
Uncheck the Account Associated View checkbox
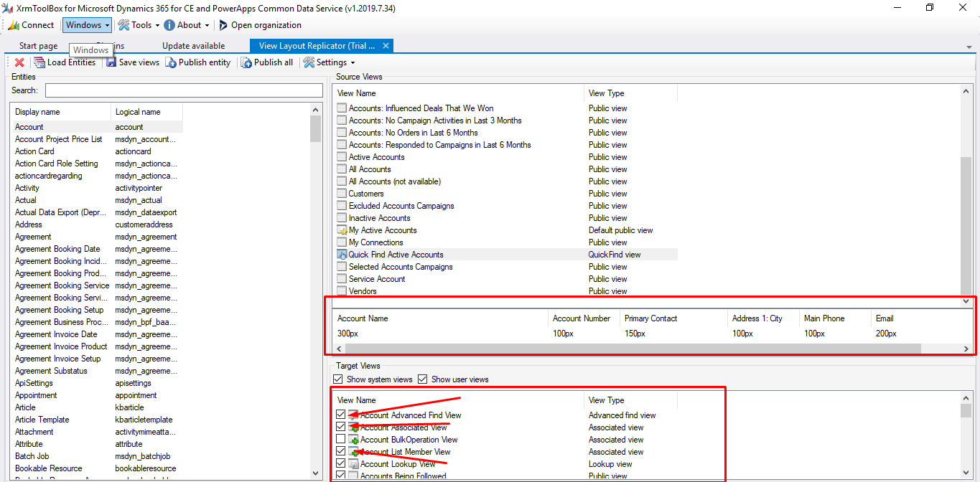click(x=341, y=427)
